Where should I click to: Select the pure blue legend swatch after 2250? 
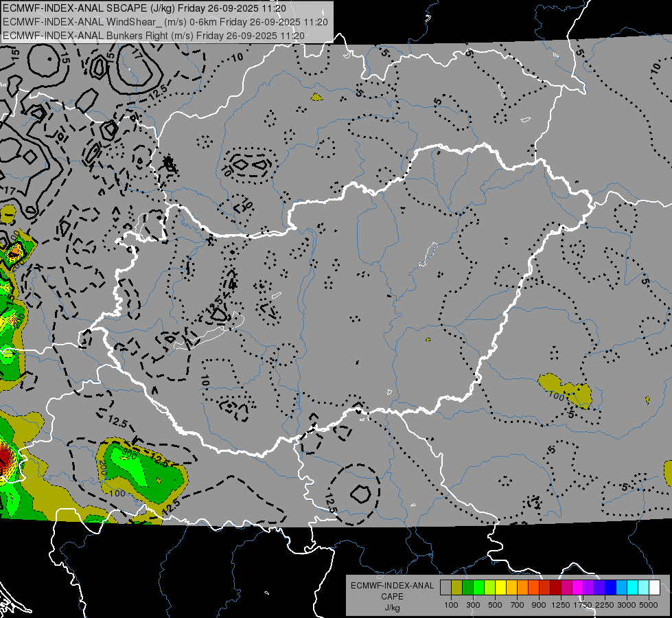[x=611, y=587]
